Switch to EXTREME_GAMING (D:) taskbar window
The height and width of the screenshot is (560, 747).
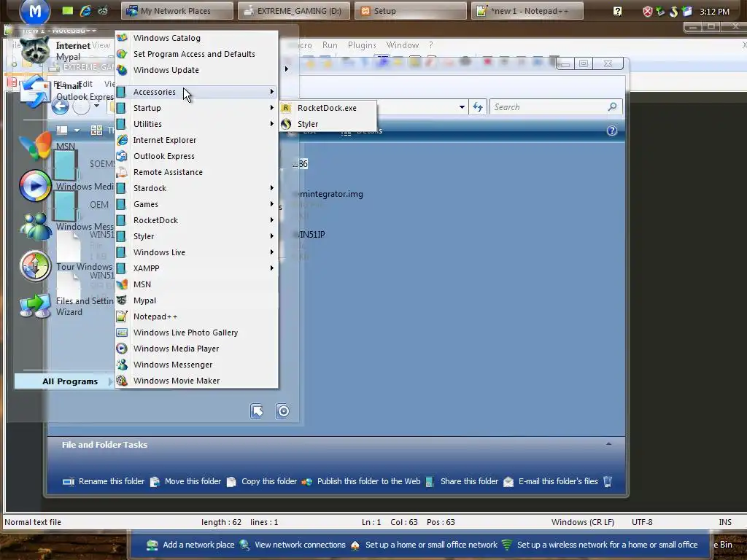(x=293, y=11)
